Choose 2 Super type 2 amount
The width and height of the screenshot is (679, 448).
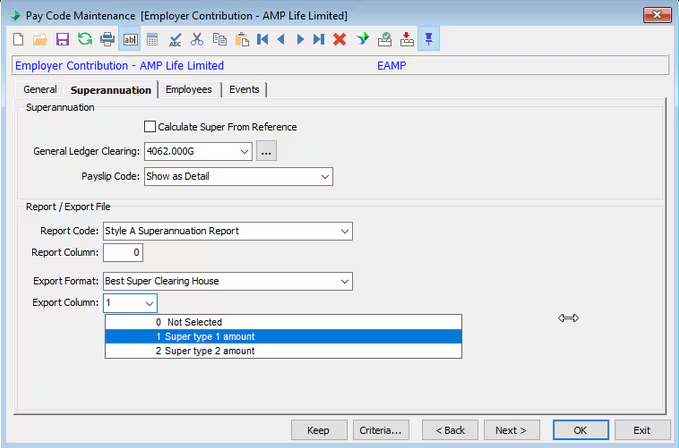[284, 351]
